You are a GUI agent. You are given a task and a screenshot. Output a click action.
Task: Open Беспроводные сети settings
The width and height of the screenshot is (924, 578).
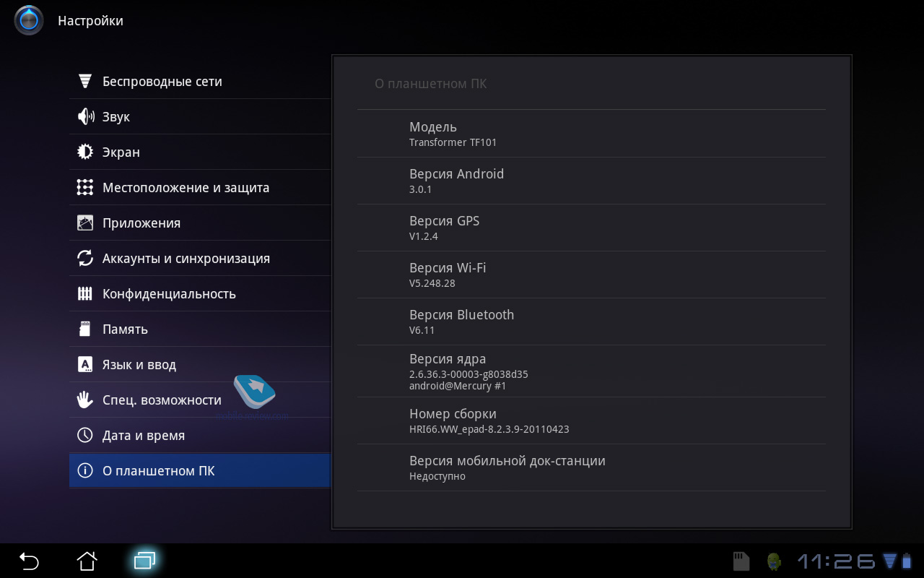click(200, 81)
